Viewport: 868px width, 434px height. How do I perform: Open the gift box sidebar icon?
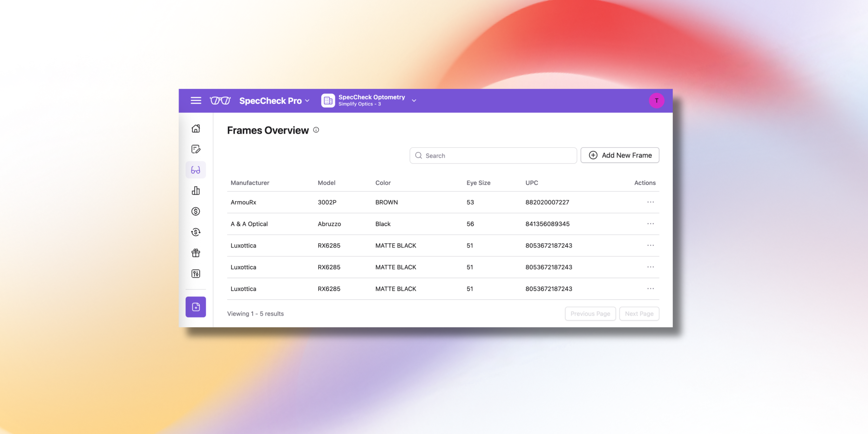[196, 253]
